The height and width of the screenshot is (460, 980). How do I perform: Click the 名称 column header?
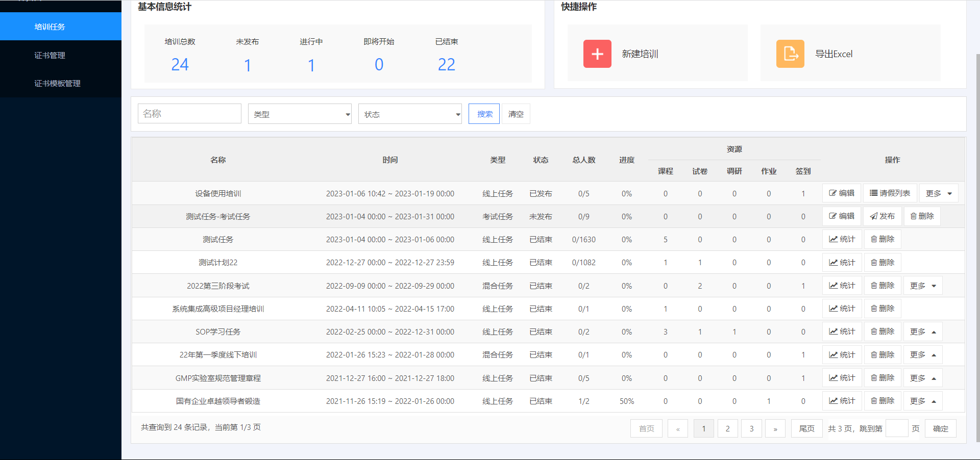pos(218,160)
